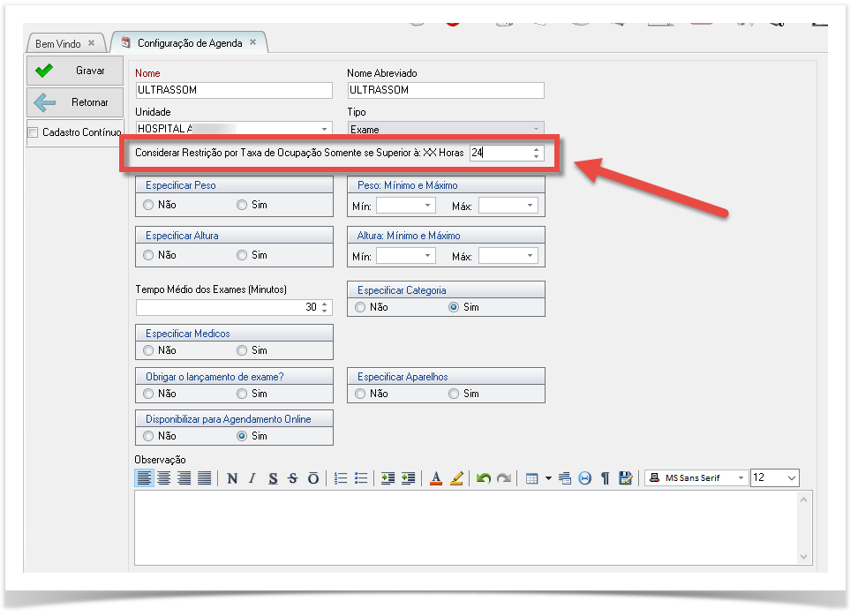Open the font size 12 dropdown

(790, 478)
